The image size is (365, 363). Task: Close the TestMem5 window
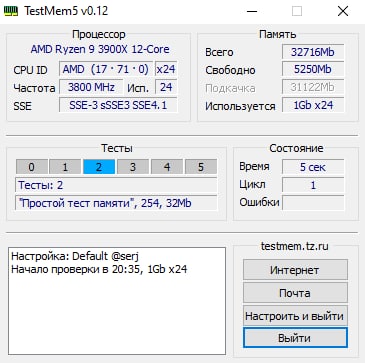tap(343, 11)
